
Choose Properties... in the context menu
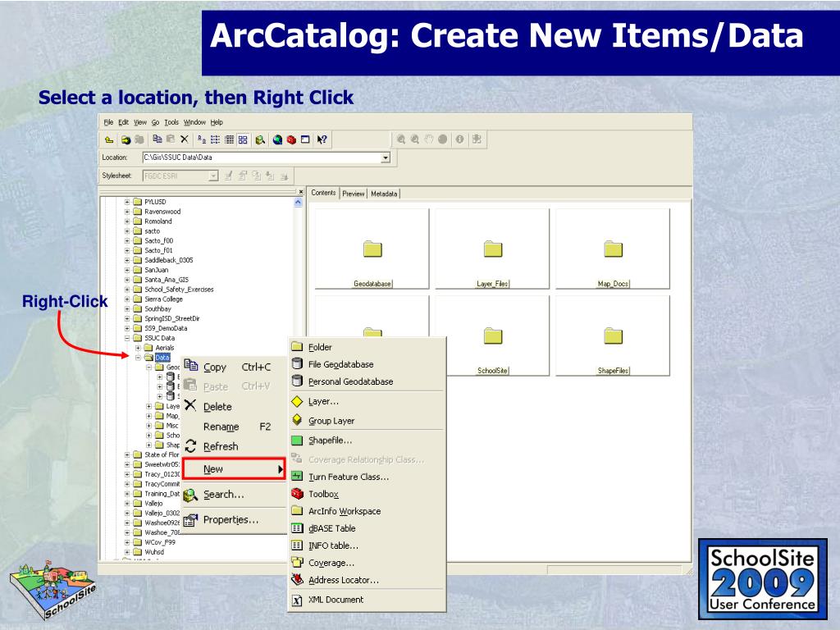[234, 519]
